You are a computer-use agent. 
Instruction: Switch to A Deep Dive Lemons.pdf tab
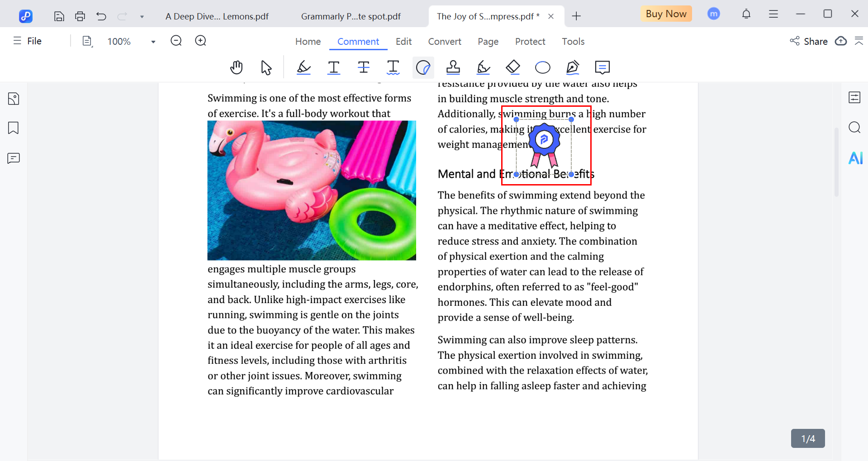coord(217,17)
